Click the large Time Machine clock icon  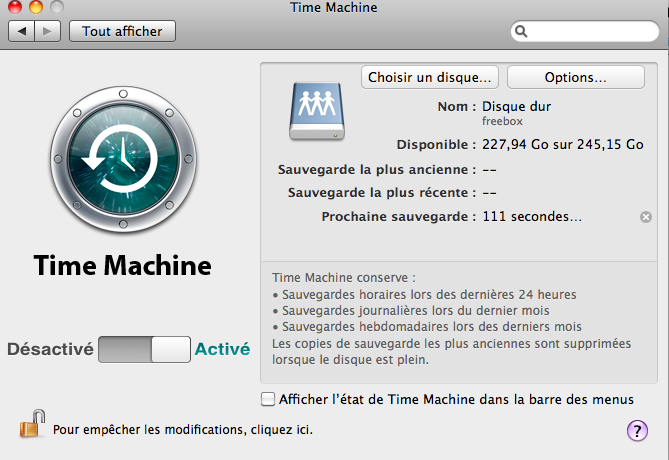(x=123, y=162)
